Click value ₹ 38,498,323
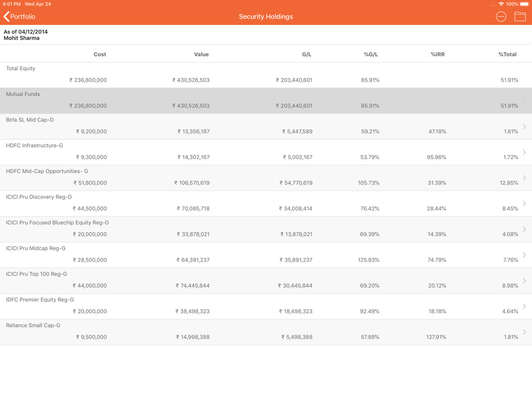532x399 pixels. (x=193, y=311)
